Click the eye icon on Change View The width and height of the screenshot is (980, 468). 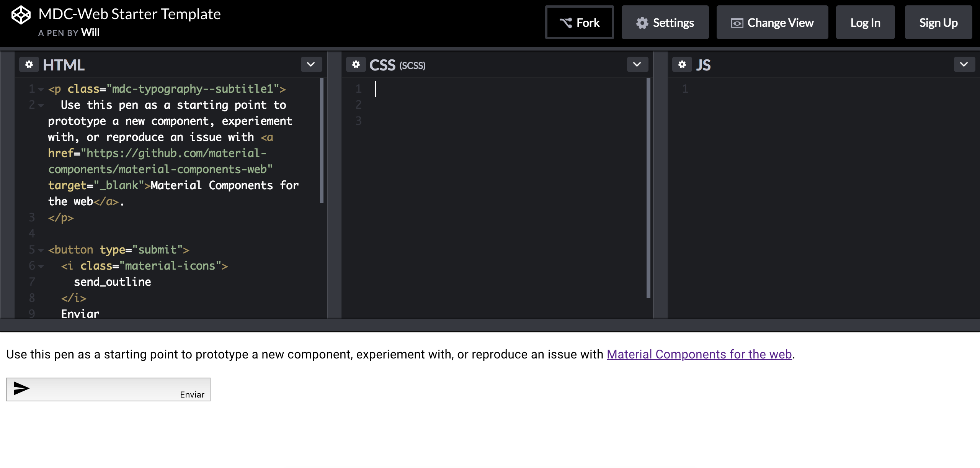point(737,22)
